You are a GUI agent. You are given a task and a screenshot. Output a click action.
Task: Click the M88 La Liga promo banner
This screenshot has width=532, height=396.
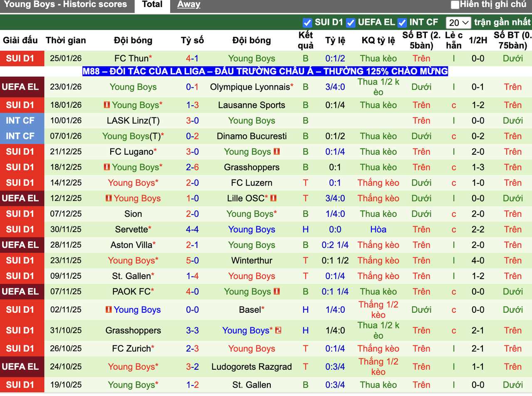[x=265, y=72]
